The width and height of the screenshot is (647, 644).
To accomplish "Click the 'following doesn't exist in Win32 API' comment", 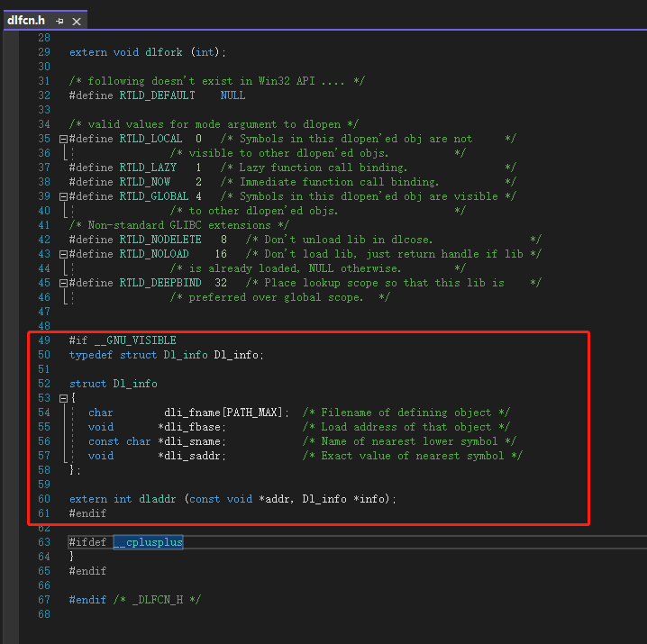I will (x=216, y=81).
